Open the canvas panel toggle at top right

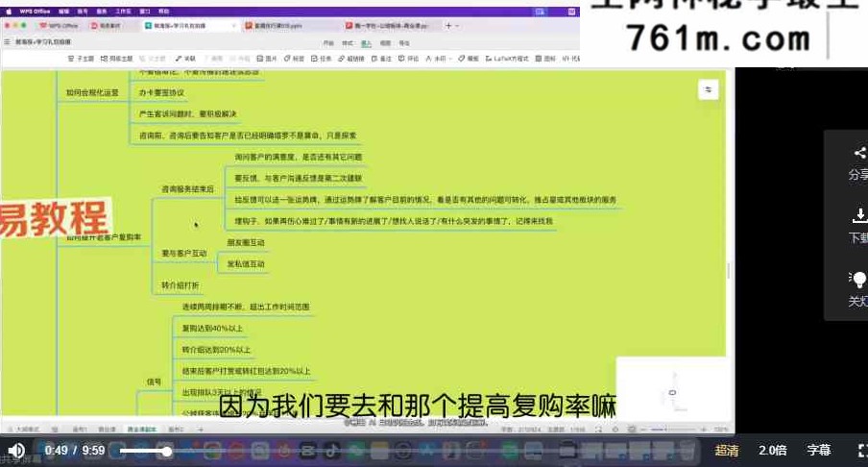[x=708, y=89]
